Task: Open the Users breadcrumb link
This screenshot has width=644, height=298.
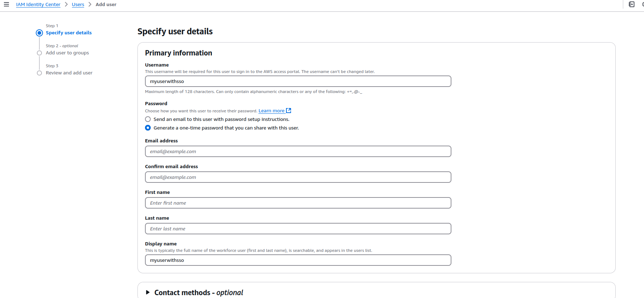Action: [x=78, y=4]
